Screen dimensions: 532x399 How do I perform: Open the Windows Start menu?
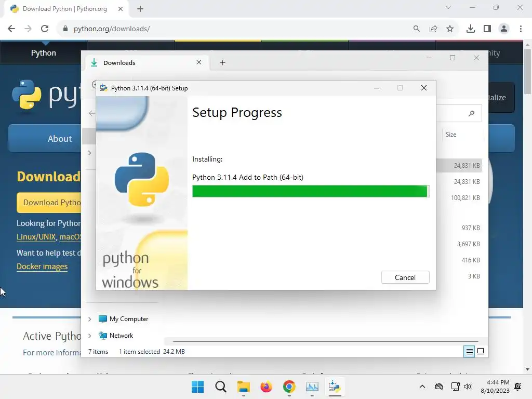click(197, 387)
